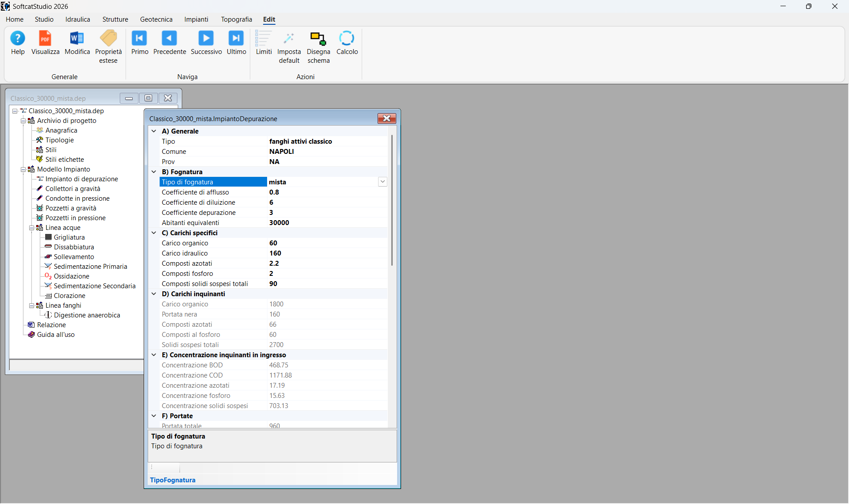The width and height of the screenshot is (849, 504).
Task: Select the Composti fosforo row
Action: pyautogui.click(x=273, y=274)
